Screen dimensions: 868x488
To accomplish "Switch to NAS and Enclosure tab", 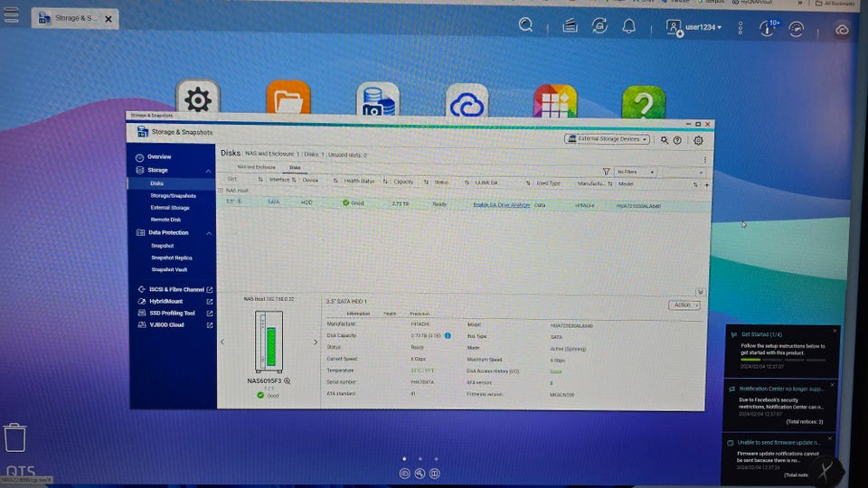I will tap(256, 167).
